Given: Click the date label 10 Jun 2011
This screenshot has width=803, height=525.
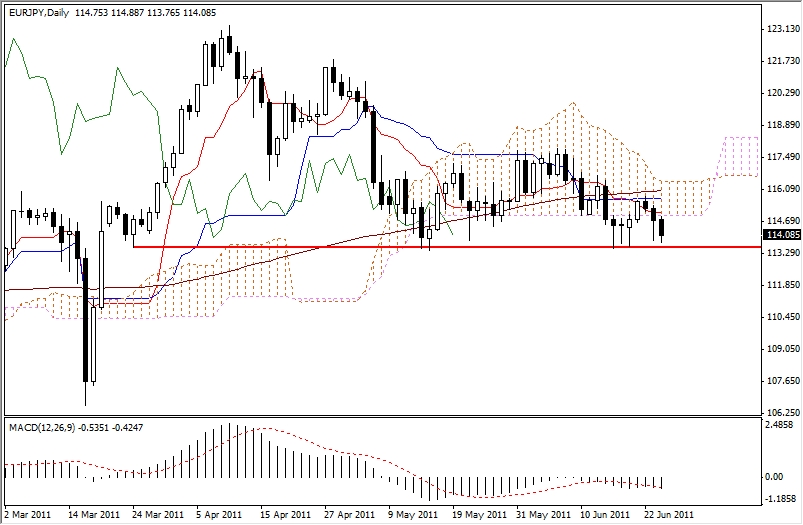Looking at the screenshot, I should 605,514.
